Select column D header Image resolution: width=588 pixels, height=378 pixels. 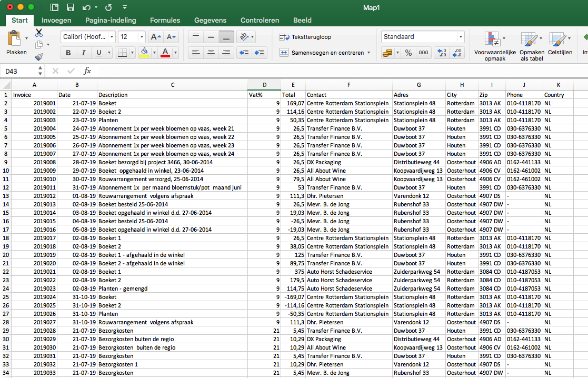tap(264, 85)
